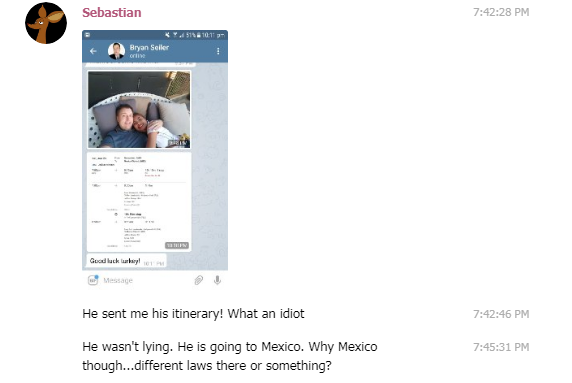
Task: Click Sebastian's deer avatar picture
Action: 46,23
